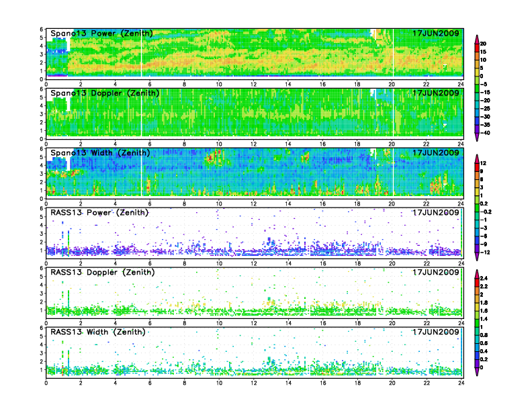
Task: Click hour "24" tick below RASS13 Width panel
Action: pos(461,383)
